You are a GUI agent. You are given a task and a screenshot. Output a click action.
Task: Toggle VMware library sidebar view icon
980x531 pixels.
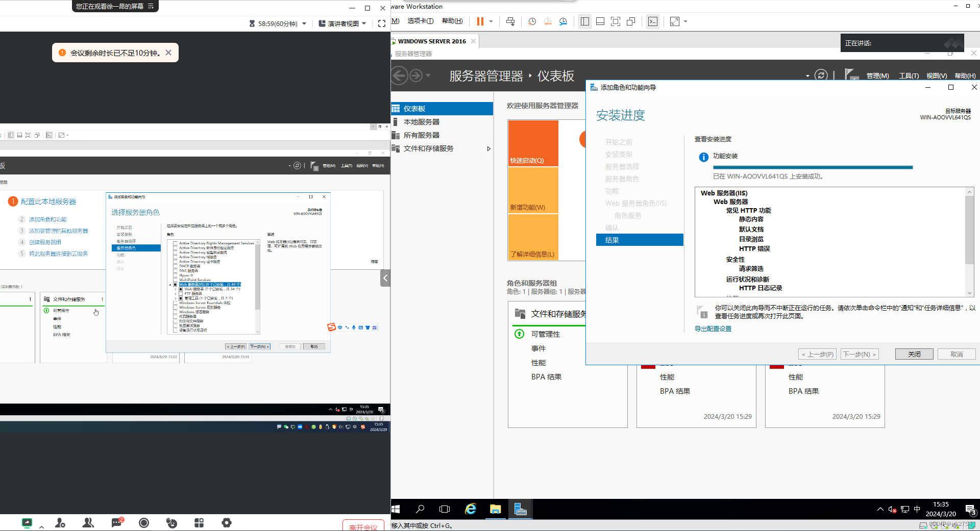pos(585,21)
